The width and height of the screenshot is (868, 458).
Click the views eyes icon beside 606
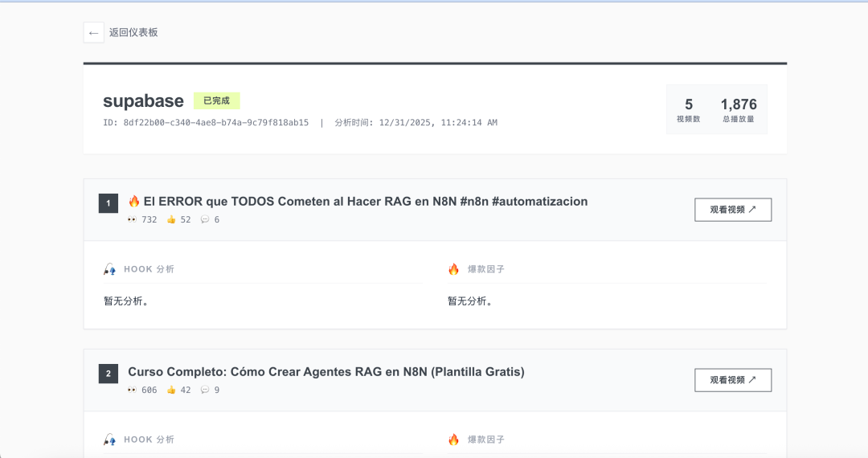(x=132, y=390)
